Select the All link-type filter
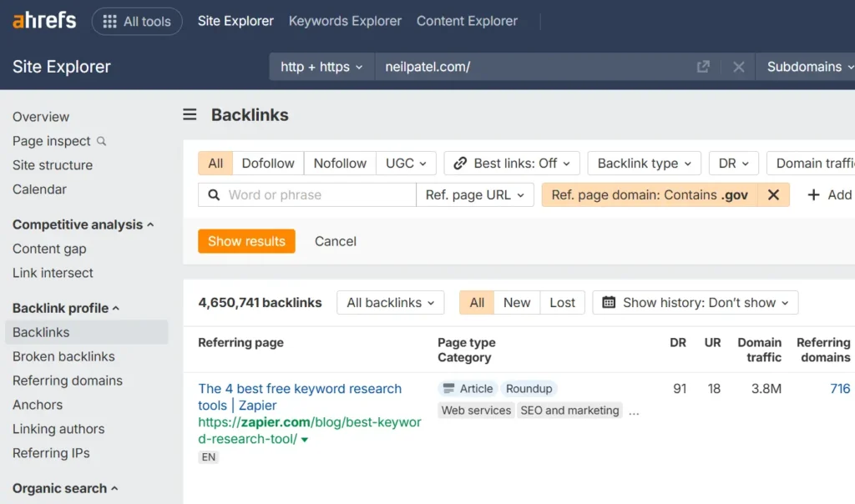Viewport: 855px width, 504px height. click(215, 164)
